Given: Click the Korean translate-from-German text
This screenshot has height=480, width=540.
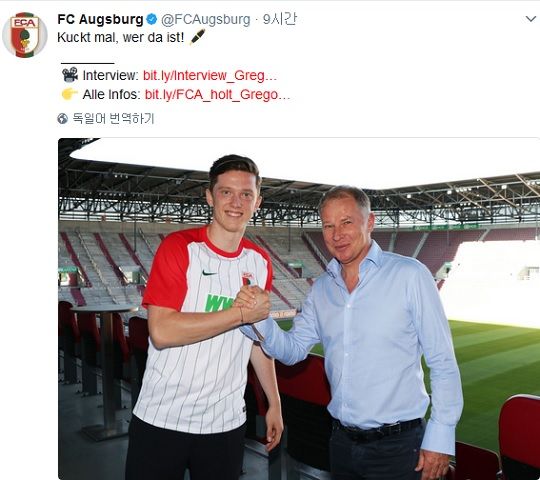Looking at the screenshot, I should (x=113, y=118).
